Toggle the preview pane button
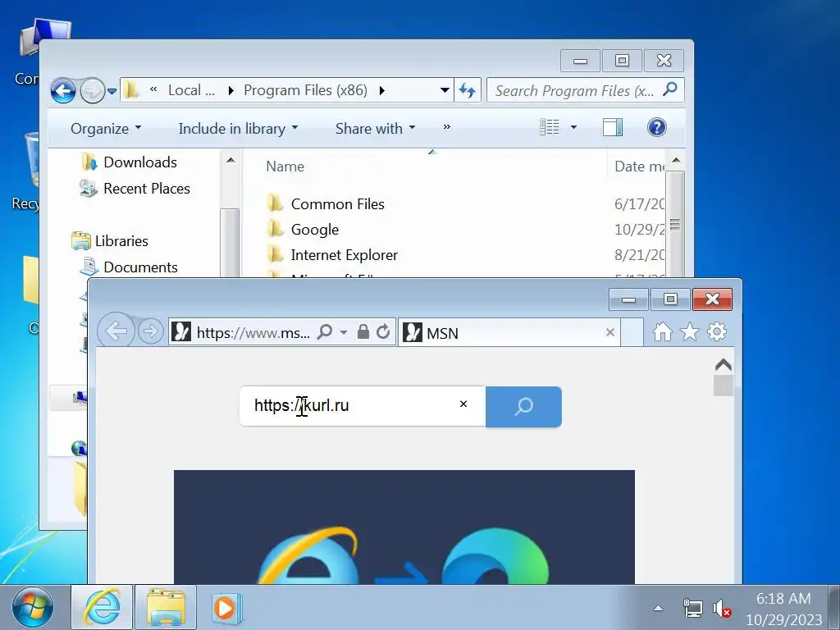 pos(612,127)
